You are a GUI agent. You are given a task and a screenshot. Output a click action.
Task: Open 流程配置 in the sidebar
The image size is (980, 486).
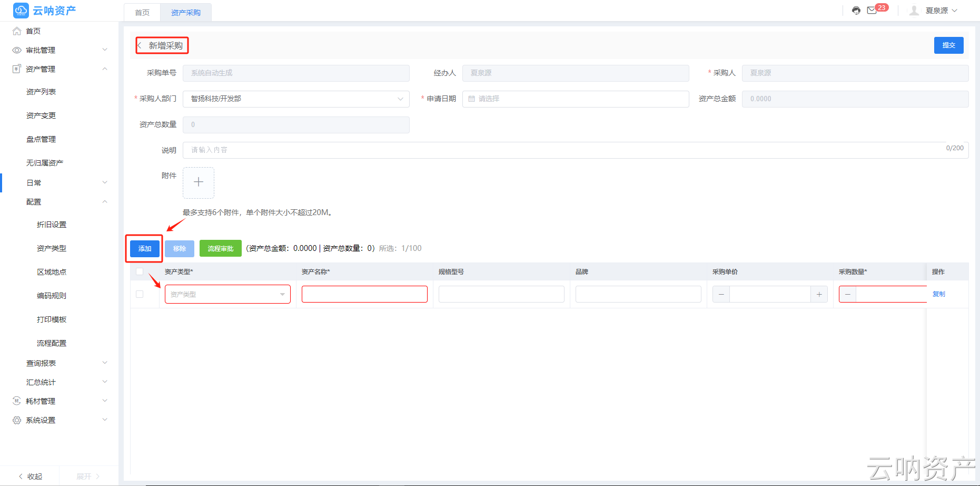(52, 343)
